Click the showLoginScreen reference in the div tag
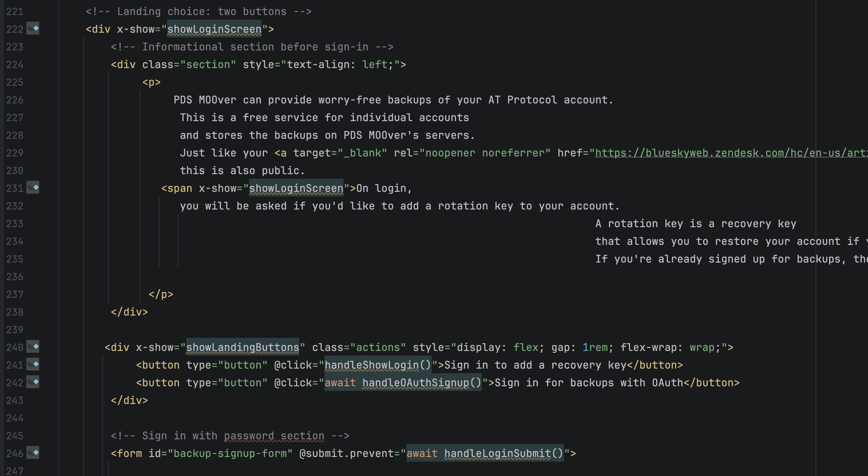This screenshot has height=476, width=868. point(214,29)
